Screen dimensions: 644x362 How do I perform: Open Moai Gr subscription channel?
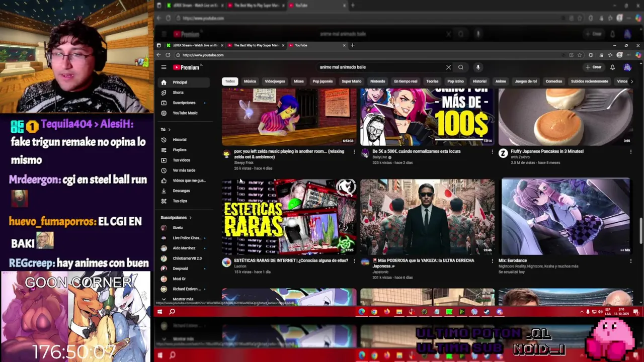pos(183,279)
